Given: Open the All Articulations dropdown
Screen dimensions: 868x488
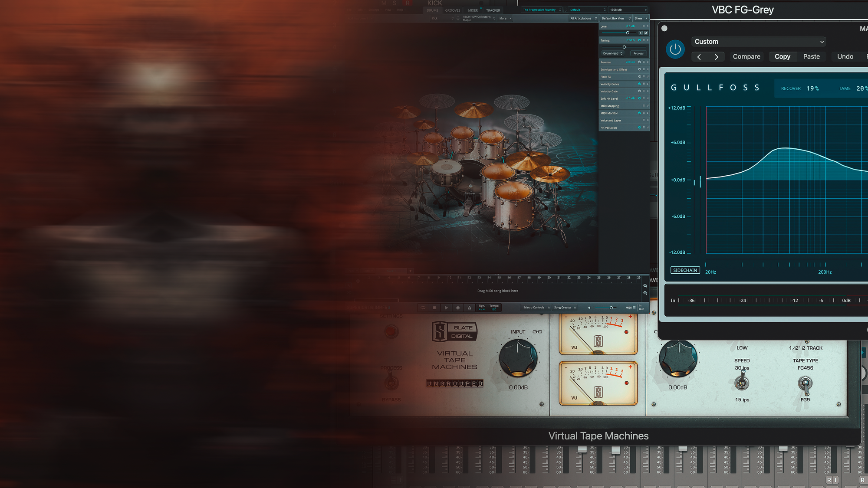Looking at the screenshot, I should tap(583, 18).
